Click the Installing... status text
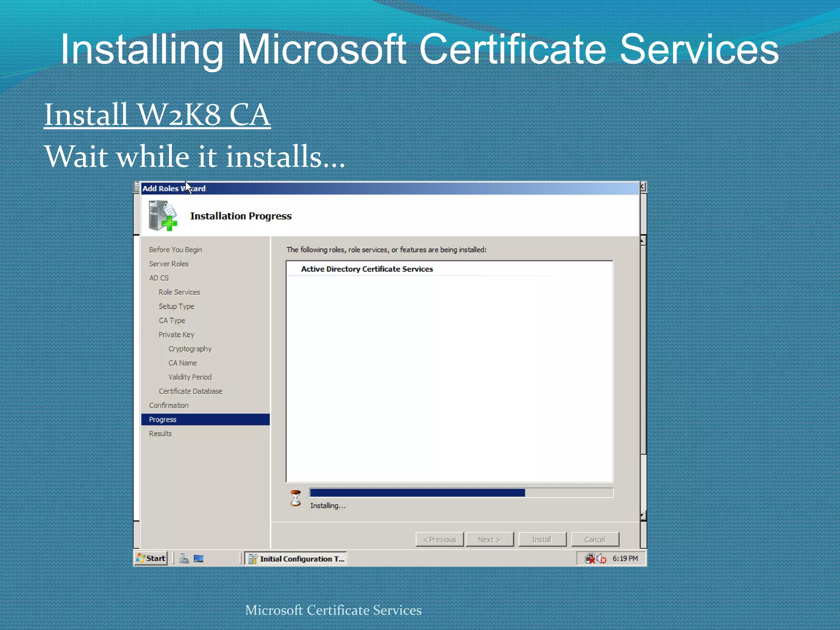Viewport: 840px width, 630px height. pos(328,506)
